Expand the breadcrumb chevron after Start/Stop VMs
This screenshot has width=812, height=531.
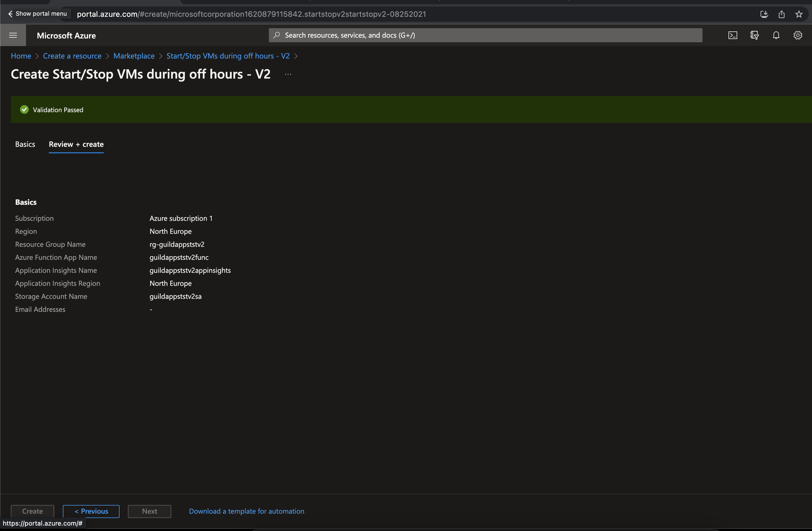(296, 56)
